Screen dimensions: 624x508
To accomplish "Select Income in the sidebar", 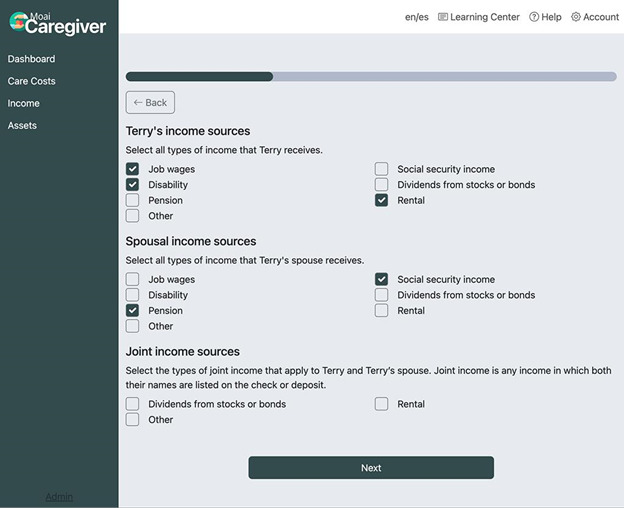I will (x=24, y=103).
